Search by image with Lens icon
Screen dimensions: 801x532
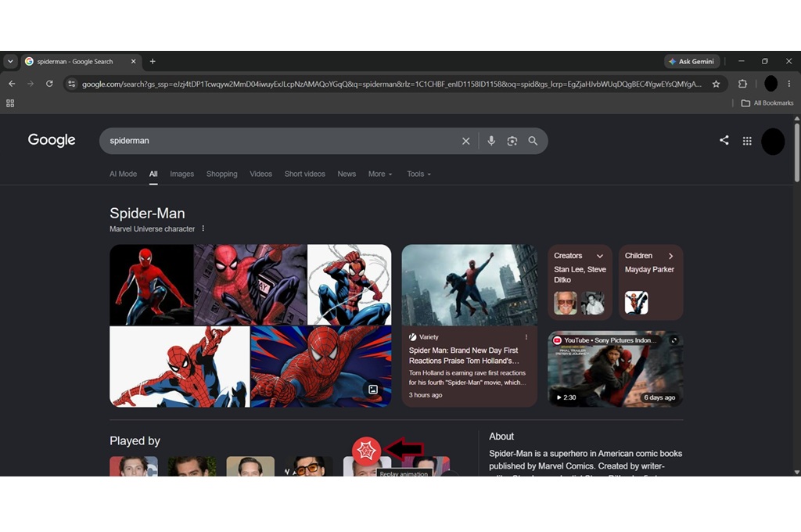(x=512, y=141)
